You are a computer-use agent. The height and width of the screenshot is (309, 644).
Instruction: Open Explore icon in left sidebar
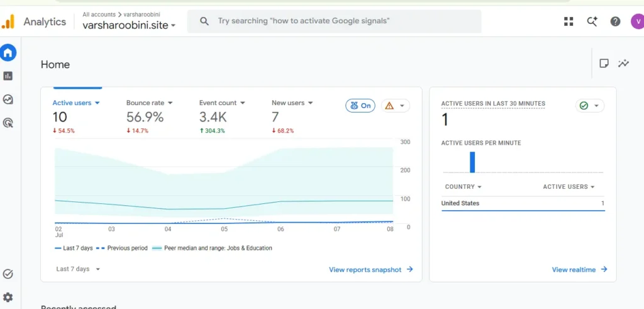click(x=8, y=99)
